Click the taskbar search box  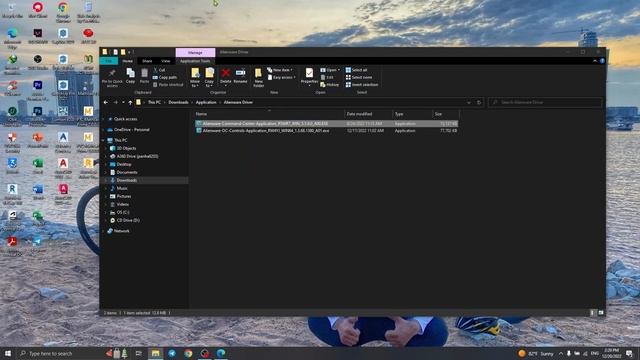click(60, 353)
